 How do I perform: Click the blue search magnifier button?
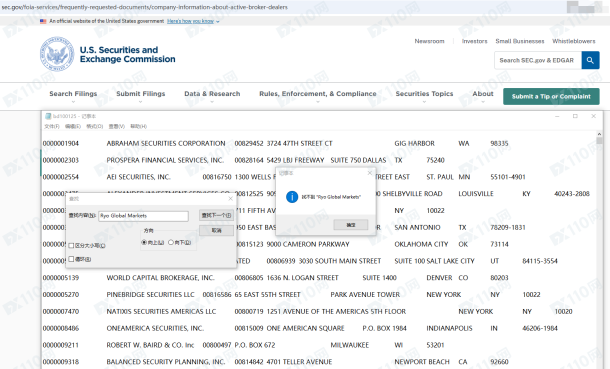pos(590,60)
